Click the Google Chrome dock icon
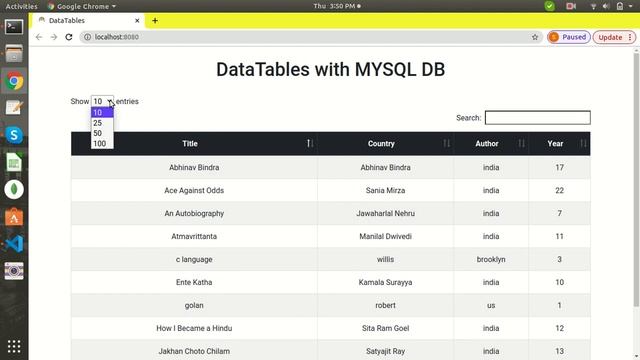Screen dimensions: 640x360 [x=14, y=81]
